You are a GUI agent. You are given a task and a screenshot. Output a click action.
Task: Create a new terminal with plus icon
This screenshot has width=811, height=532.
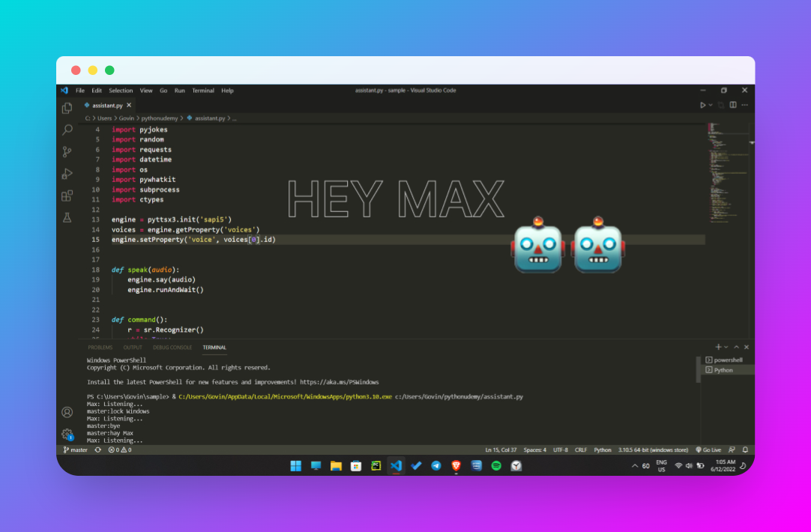[x=718, y=347]
